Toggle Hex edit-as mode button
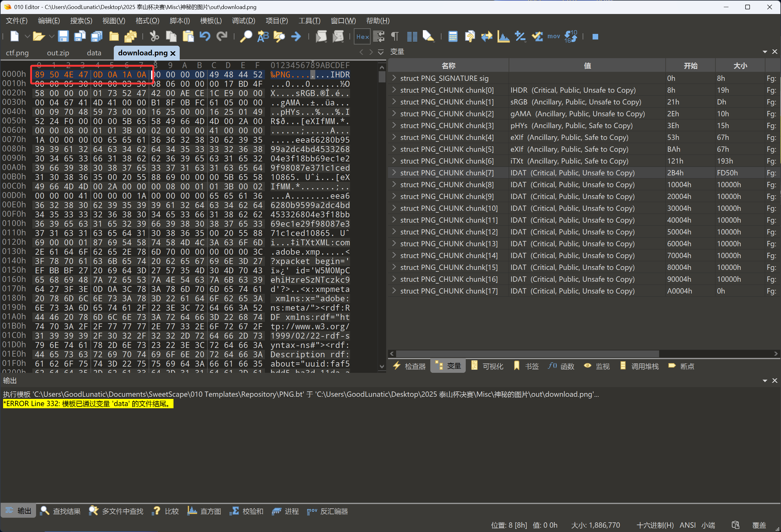781x532 pixels. (x=362, y=37)
